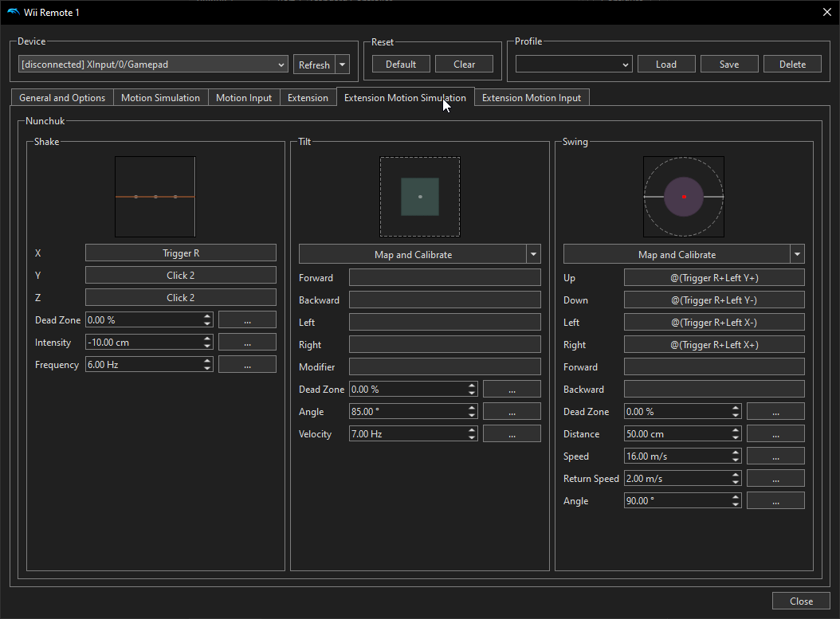Viewport: 840px width, 619px height.
Task: Click Swing Left mapping @(Trigger R+Left X-)
Action: point(714,323)
